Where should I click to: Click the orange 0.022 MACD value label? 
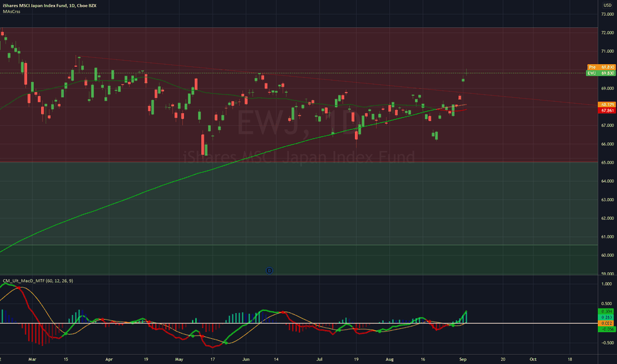point(606,323)
